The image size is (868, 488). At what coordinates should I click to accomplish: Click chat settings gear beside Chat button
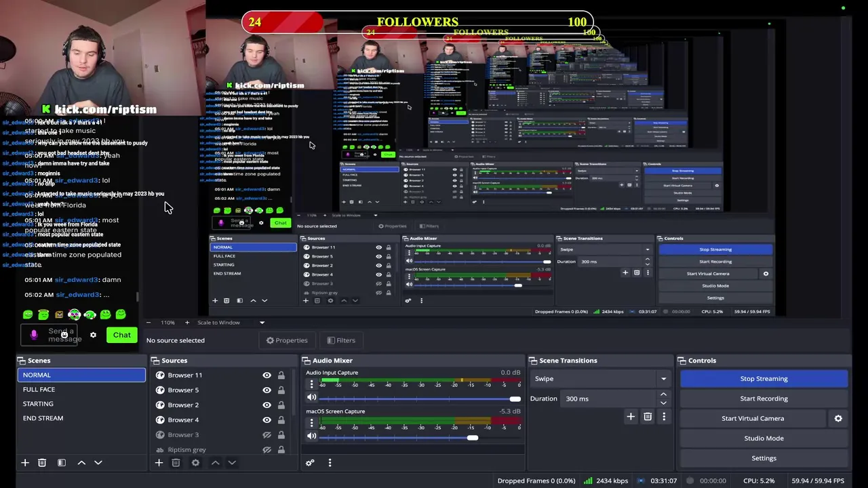point(93,335)
